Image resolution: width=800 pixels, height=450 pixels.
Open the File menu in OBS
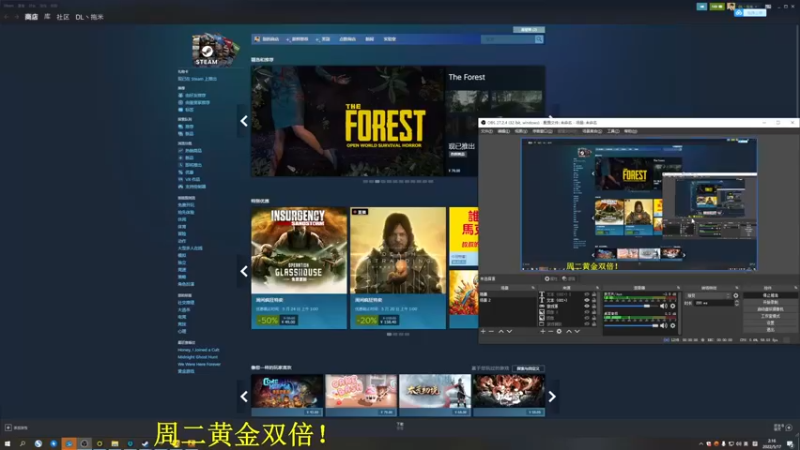486,131
